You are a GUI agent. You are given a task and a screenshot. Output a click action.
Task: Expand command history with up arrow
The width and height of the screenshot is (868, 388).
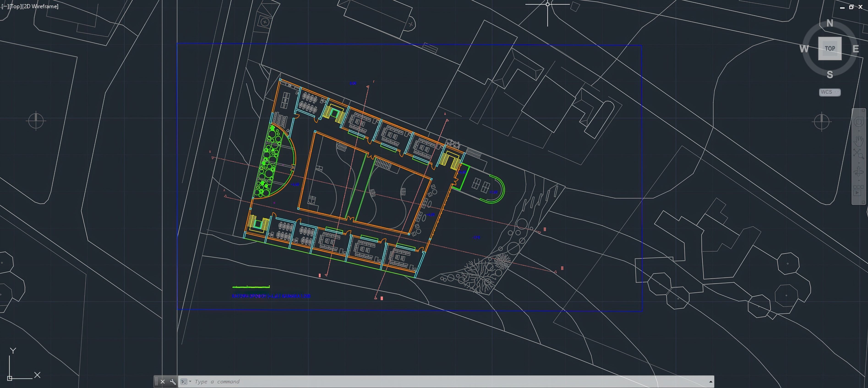pos(711,382)
